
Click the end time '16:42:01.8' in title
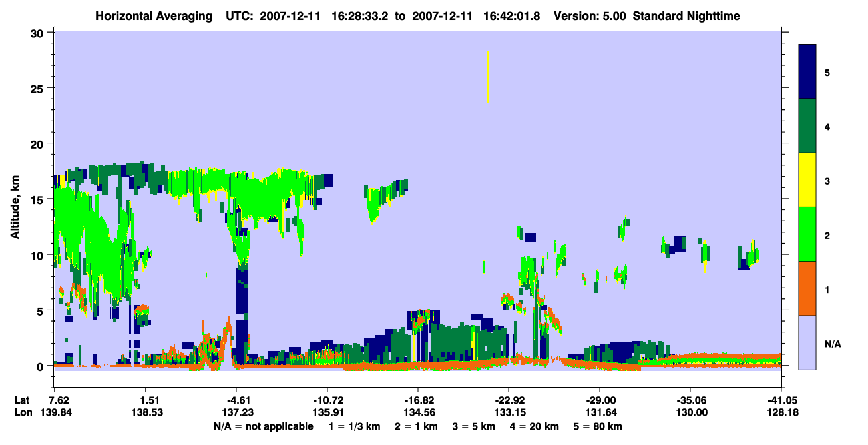(513, 16)
